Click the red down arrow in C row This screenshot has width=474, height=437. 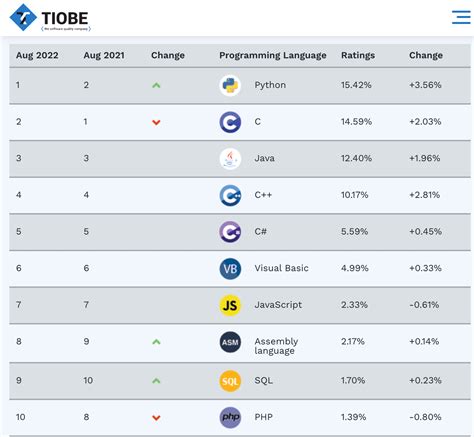(156, 122)
